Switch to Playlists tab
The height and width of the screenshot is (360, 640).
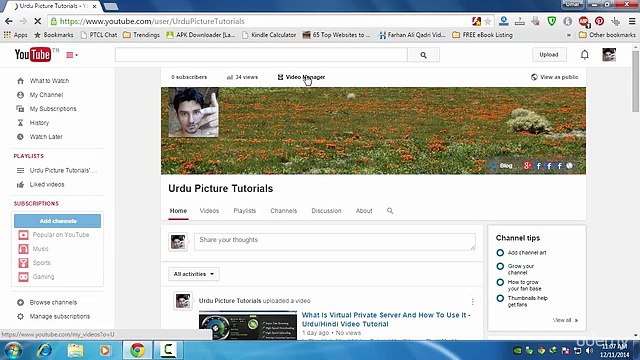(x=244, y=211)
